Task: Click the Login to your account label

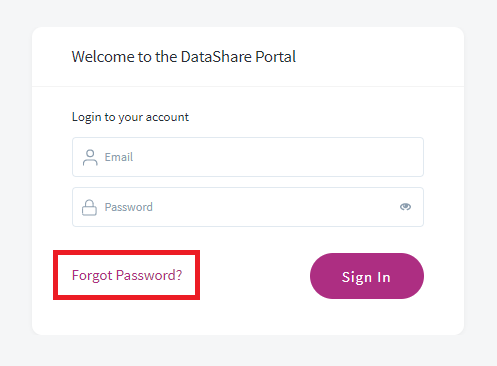Action: [130, 117]
